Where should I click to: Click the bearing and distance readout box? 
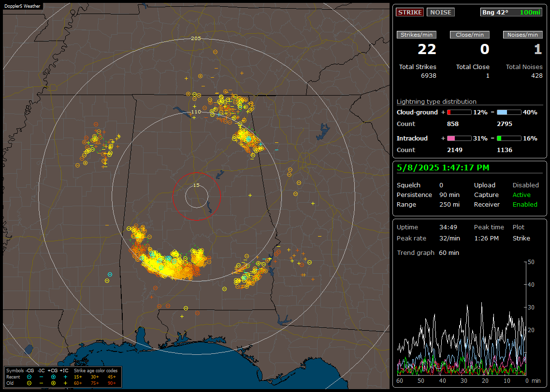[x=511, y=12]
